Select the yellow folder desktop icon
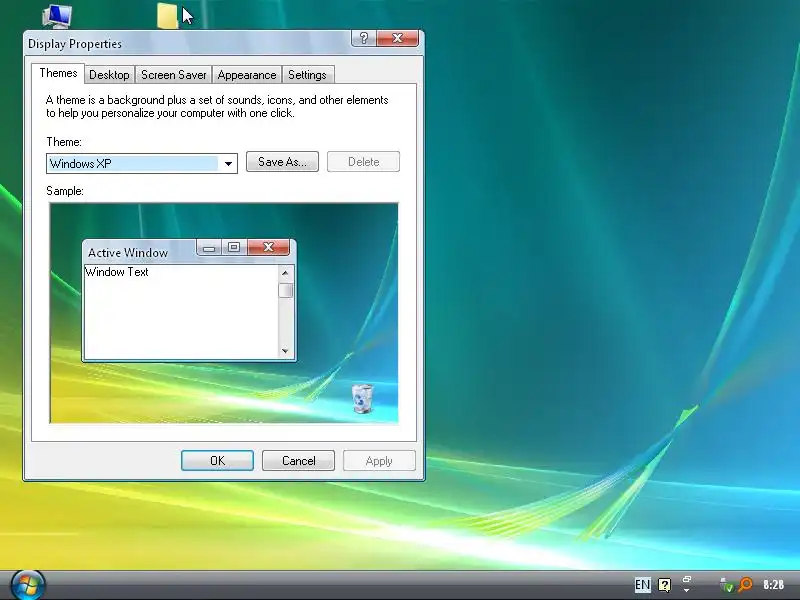This screenshot has height=600, width=800. tap(167, 15)
